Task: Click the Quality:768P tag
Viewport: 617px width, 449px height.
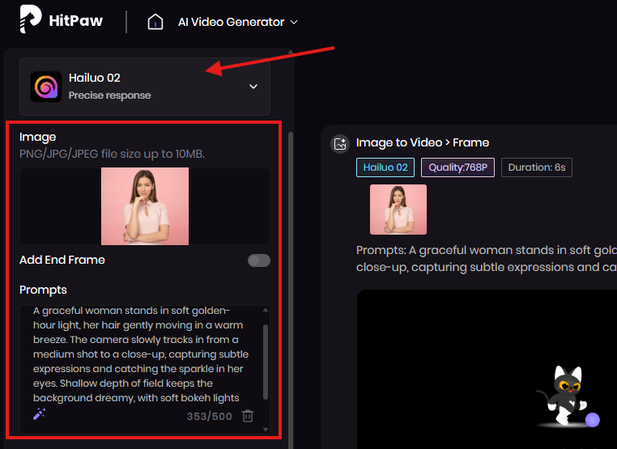Action: click(x=457, y=168)
